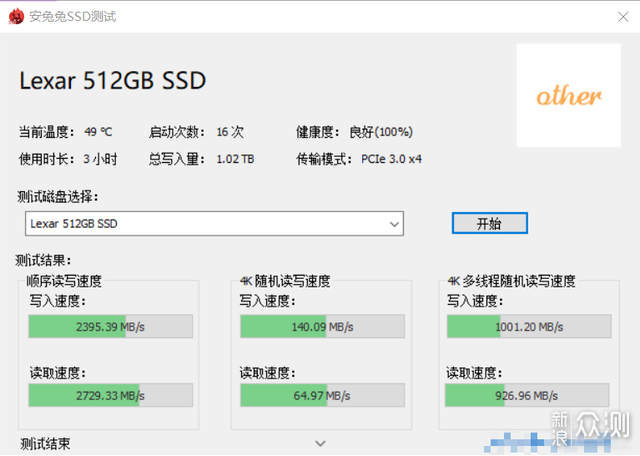Click the temperature value '49 ℃'
Screen dimensions: 640x456
(98, 132)
